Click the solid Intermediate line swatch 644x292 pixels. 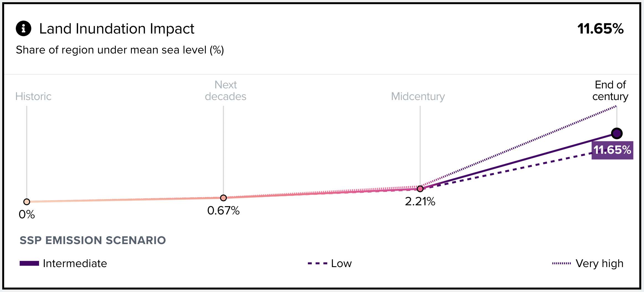click(x=29, y=263)
